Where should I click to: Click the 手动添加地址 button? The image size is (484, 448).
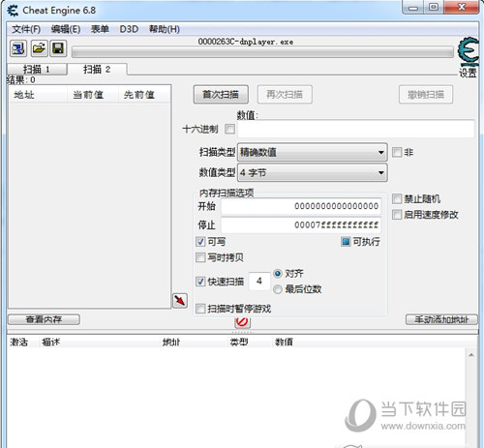pyautogui.click(x=441, y=319)
